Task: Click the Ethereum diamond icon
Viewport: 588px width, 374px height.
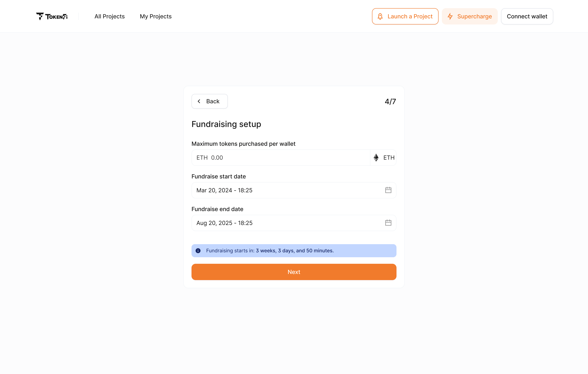Action: (376, 157)
